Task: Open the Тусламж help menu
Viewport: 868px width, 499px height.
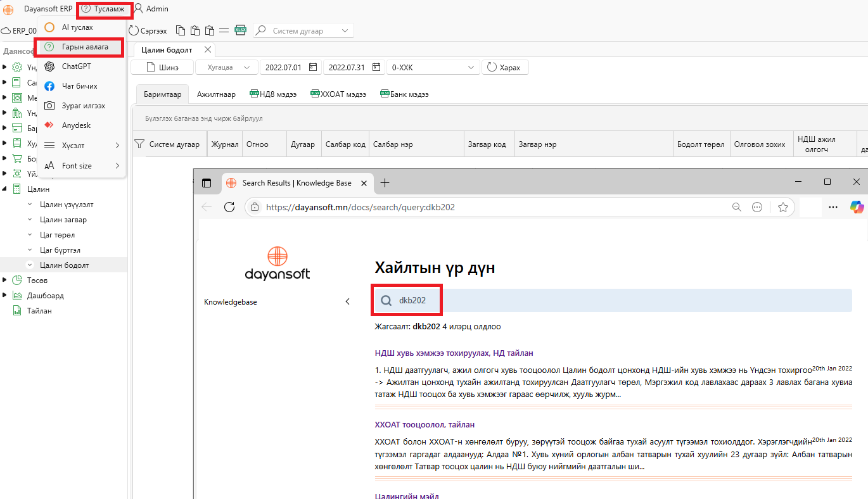Action: point(103,9)
